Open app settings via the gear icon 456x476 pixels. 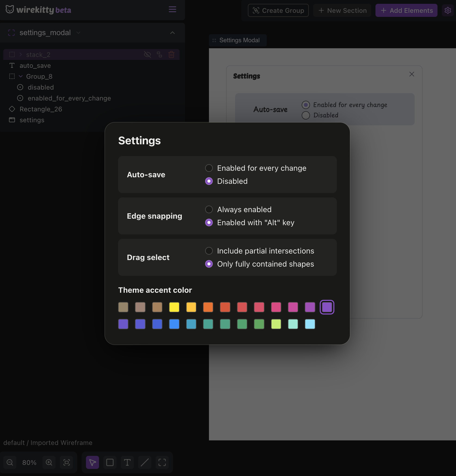[448, 10]
